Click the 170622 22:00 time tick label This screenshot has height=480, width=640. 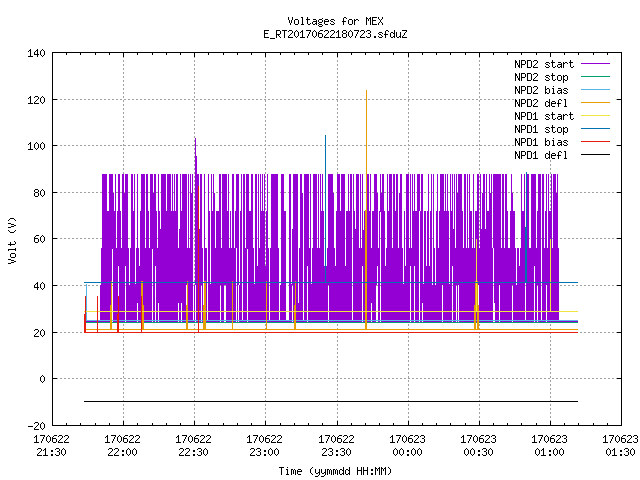pyautogui.click(x=122, y=446)
